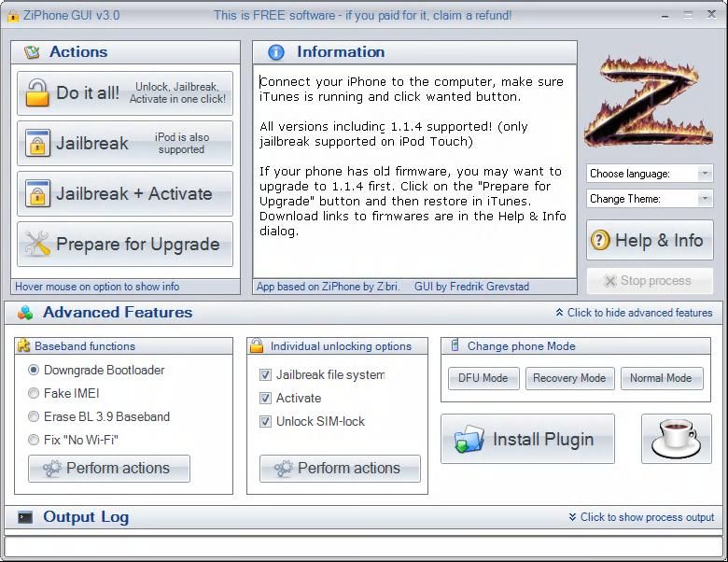Click the Do it all! unlock button
728x562 pixels.
coord(125,93)
